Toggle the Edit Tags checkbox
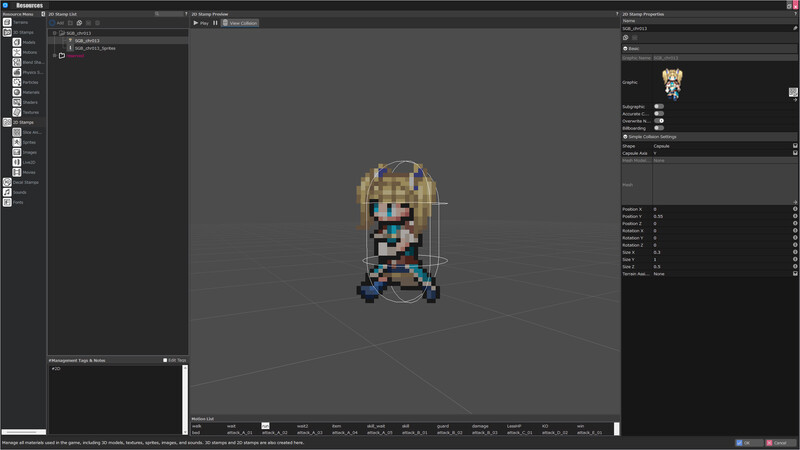This screenshot has width=800, height=450. tap(165, 360)
